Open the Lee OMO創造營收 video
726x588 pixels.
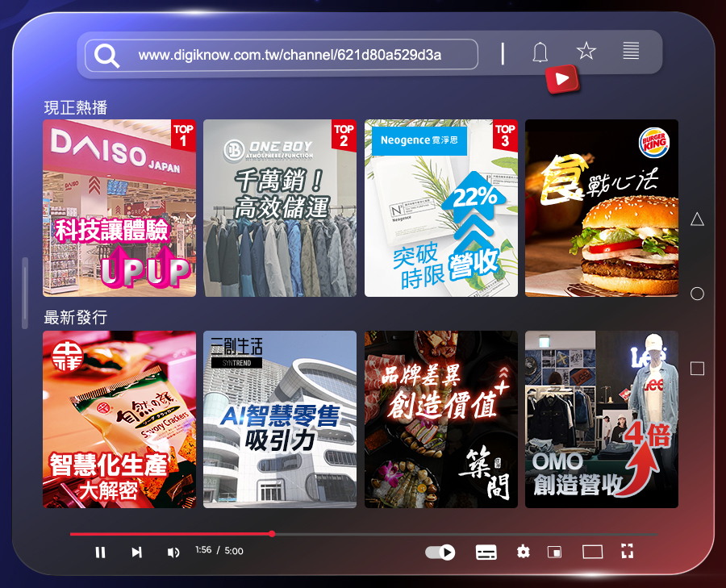point(602,419)
